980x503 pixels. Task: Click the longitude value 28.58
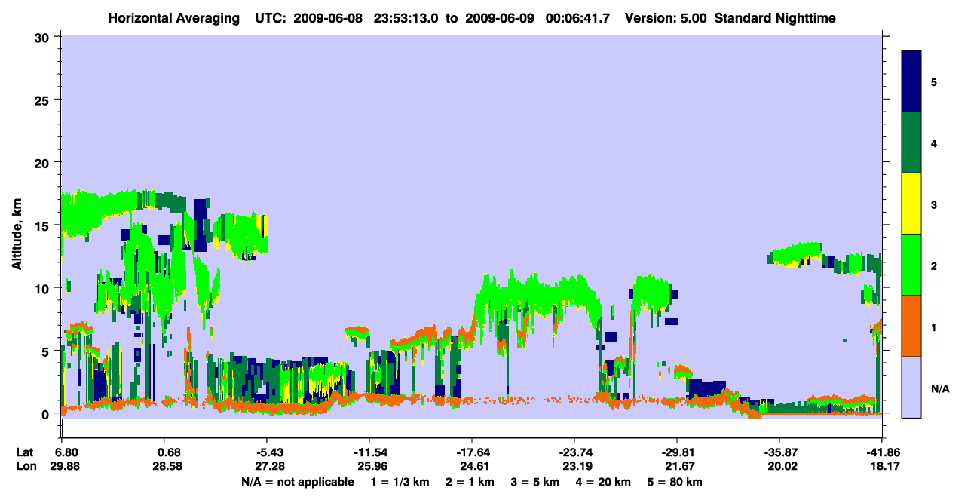(168, 467)
